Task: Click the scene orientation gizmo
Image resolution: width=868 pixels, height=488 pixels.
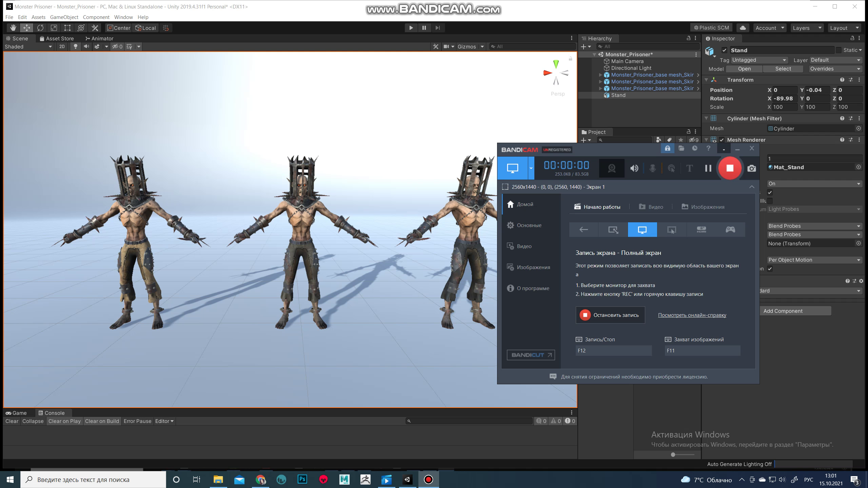Action: [x=556, y=73]
